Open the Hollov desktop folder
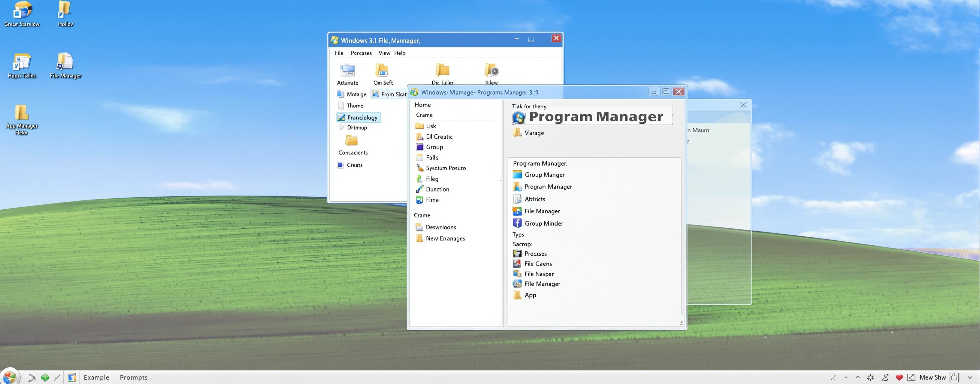 (x=65, y=14)
